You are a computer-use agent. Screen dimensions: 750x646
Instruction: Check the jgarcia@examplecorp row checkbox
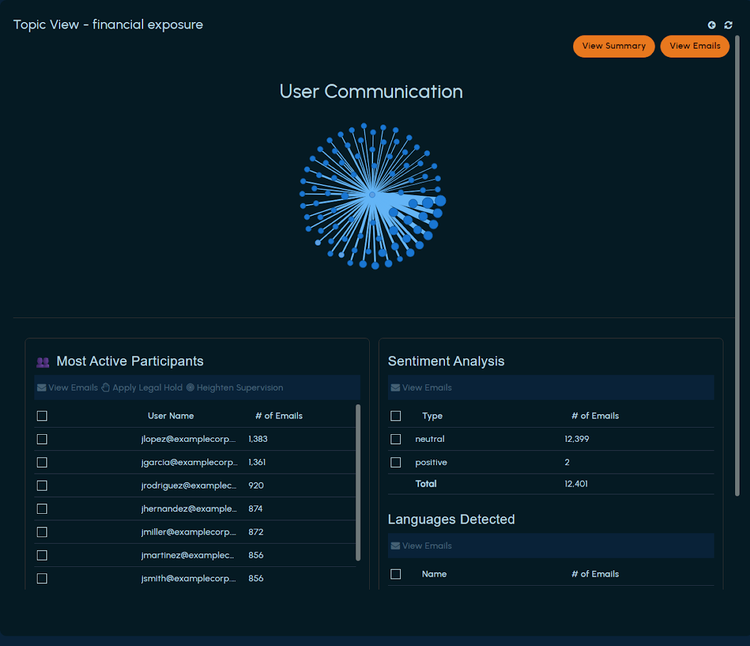coord(42,463)
